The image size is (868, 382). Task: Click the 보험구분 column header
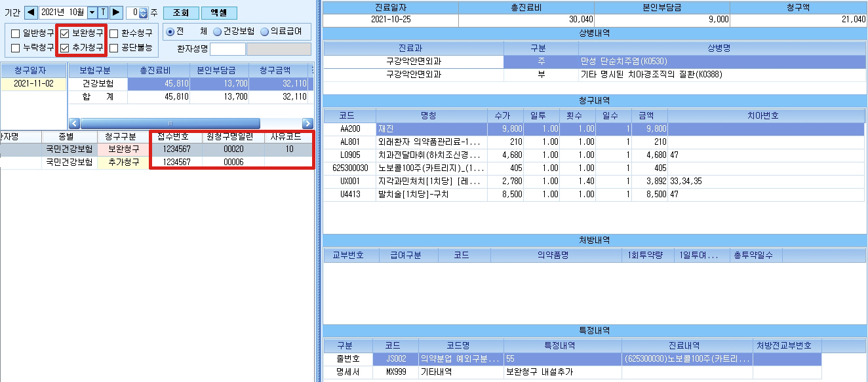point(98,70)
